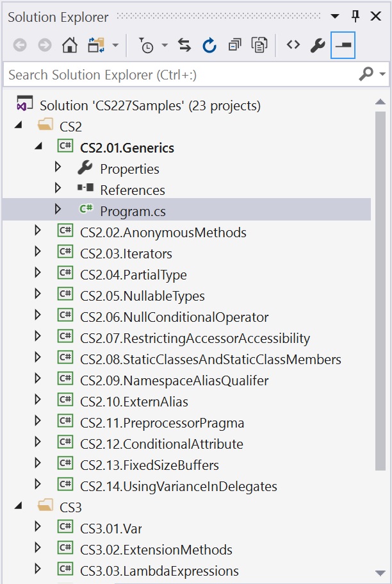392x584 pixels.
Task: Collapse the CS3 solution folder
Action: pos(18,505)
